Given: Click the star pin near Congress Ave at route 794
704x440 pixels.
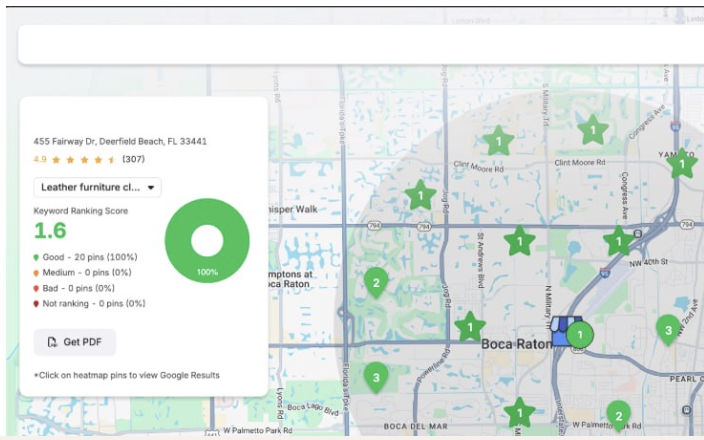Looking at the screenshot, I should tap(618, 241).
